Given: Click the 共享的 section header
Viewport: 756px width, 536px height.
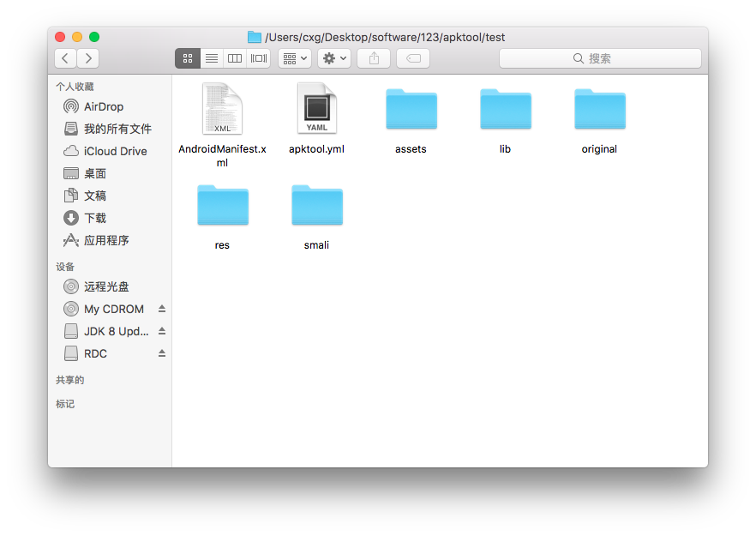Looking at the screenshot, I should tap(70, 380).
